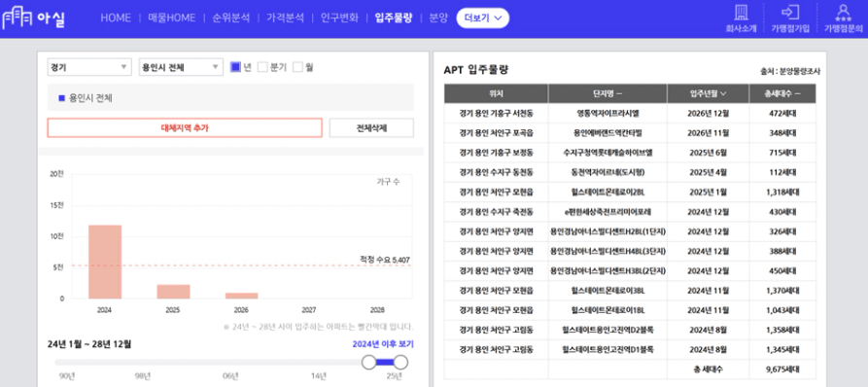Image resolution: width=868 pixels, height=387 pixels.
Task: Click the 경기 용인 기흥구 서천동 cell
Action: (496, 114)
